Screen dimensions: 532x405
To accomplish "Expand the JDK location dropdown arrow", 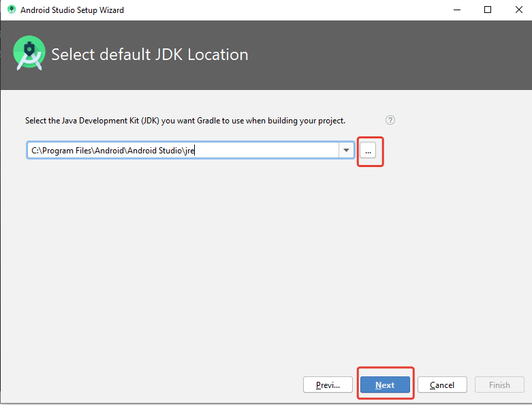I will [346, 151].
